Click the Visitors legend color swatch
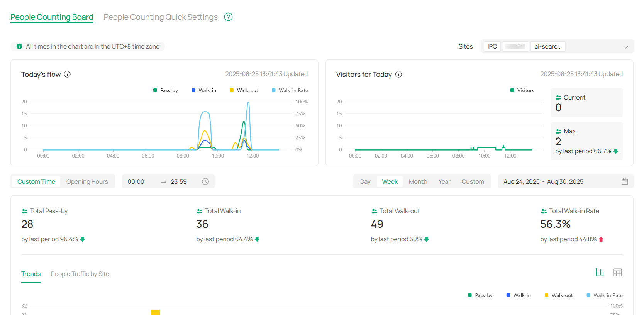 [x=512, y=90]
